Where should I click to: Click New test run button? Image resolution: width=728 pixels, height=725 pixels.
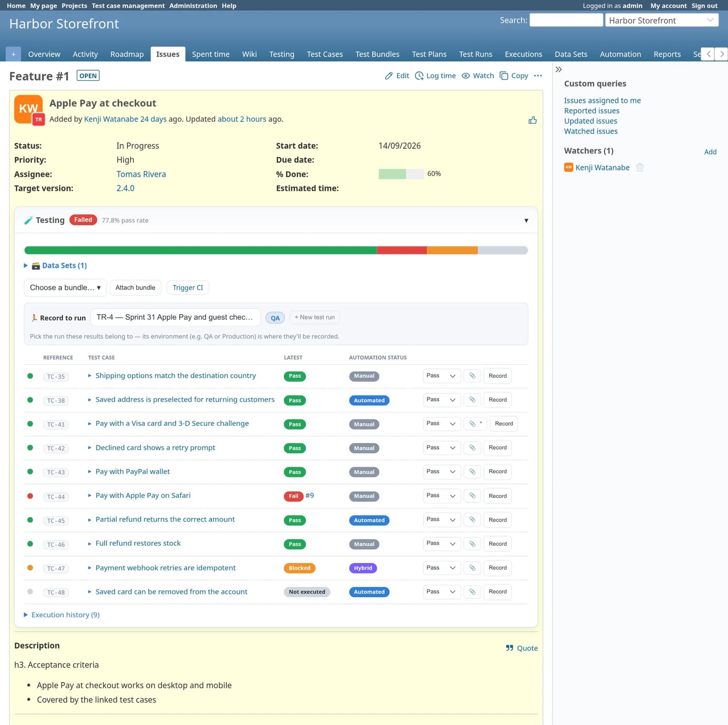314,317
